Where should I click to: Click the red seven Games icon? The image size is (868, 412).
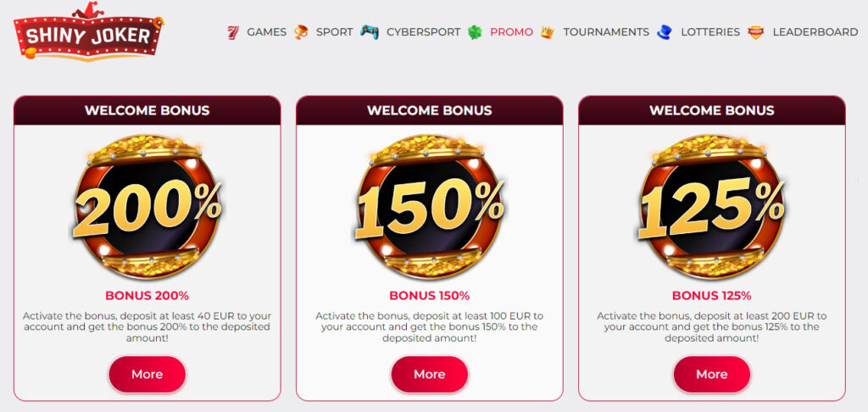click(x=233, y=32)
